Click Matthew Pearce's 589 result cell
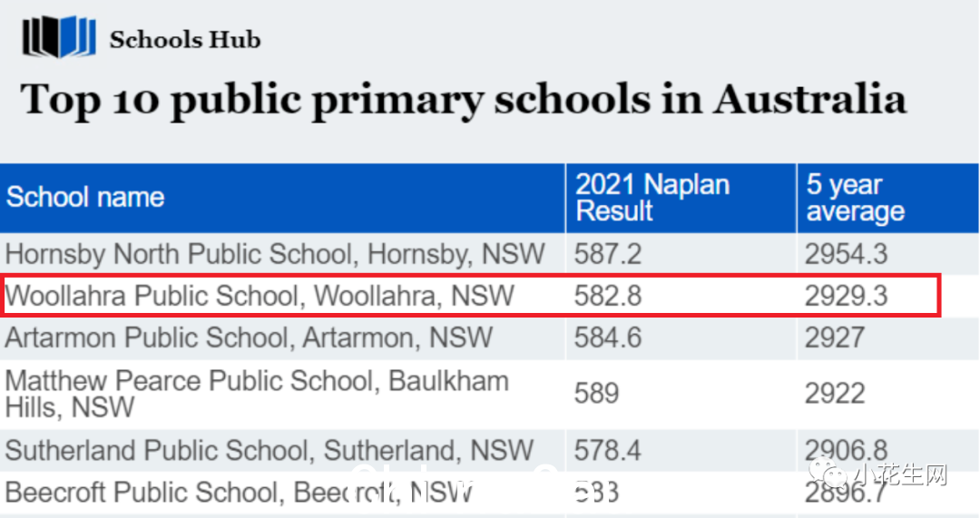 pyautogui.click(x=596, y=394)
